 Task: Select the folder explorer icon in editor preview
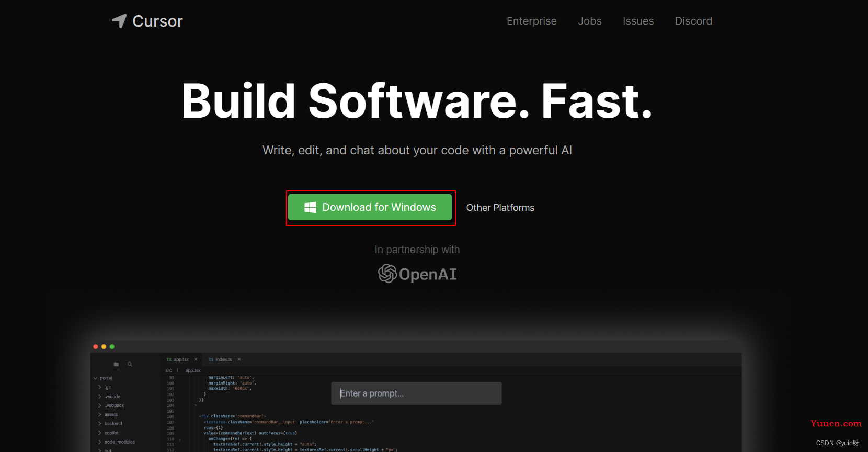tap(116, 364)
